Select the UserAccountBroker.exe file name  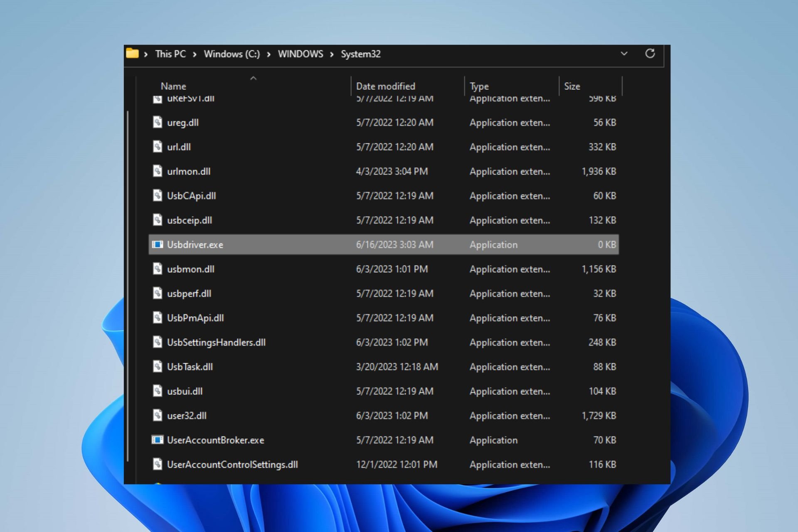(215, 440)
